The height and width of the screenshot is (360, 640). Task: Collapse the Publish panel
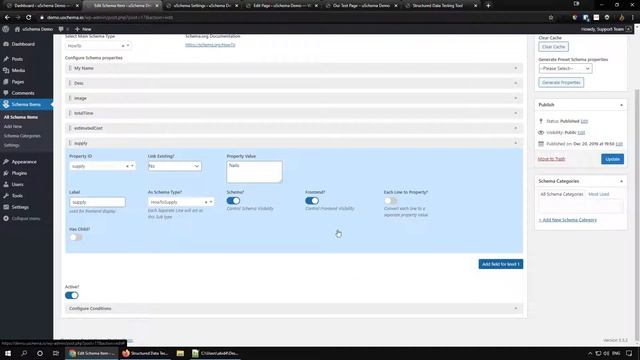point(621,105)
